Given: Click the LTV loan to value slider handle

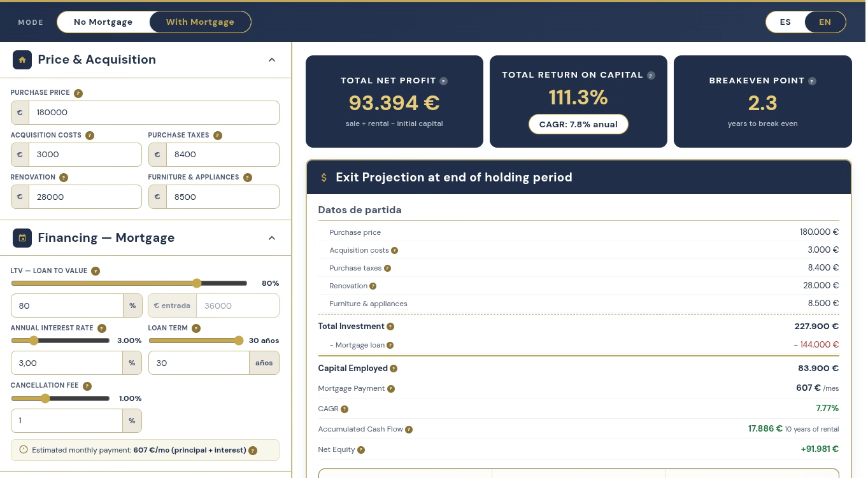Looking at the screenshot, I should coord(197,283).
